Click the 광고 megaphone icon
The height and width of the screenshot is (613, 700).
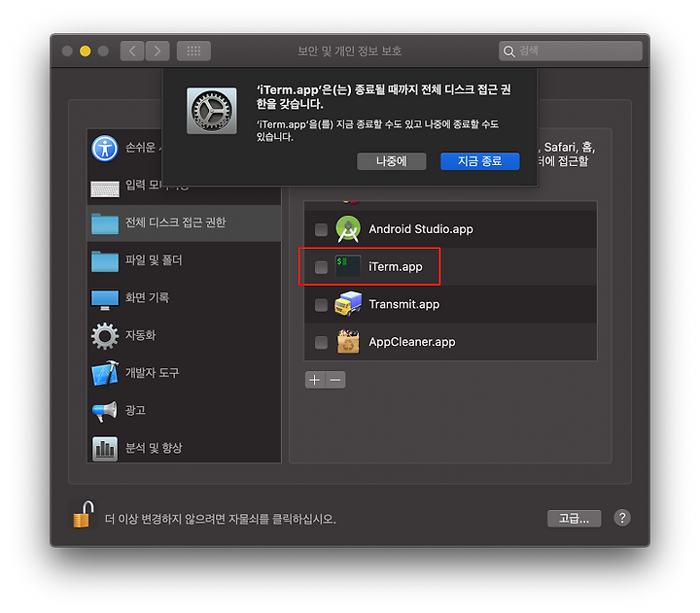point(105,411)
